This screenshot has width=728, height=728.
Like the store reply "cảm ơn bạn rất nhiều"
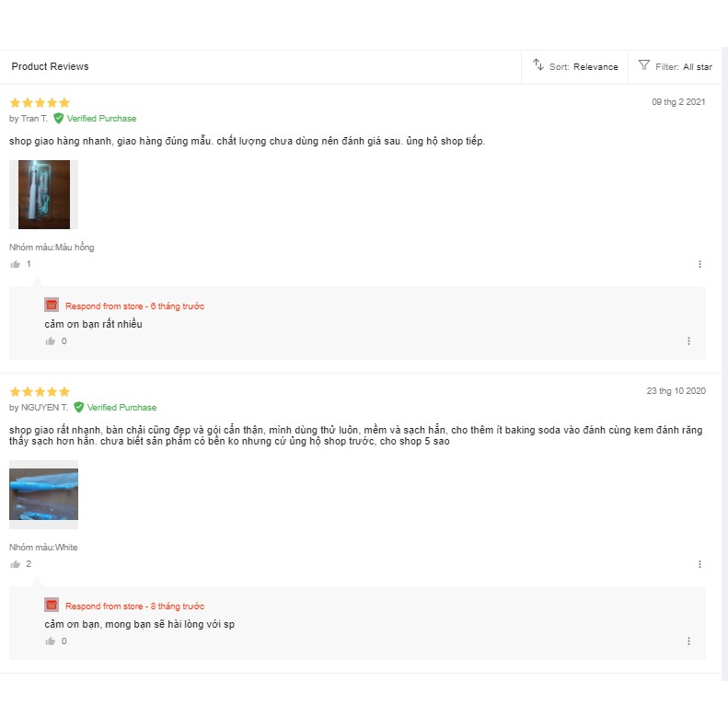point(51,341)
